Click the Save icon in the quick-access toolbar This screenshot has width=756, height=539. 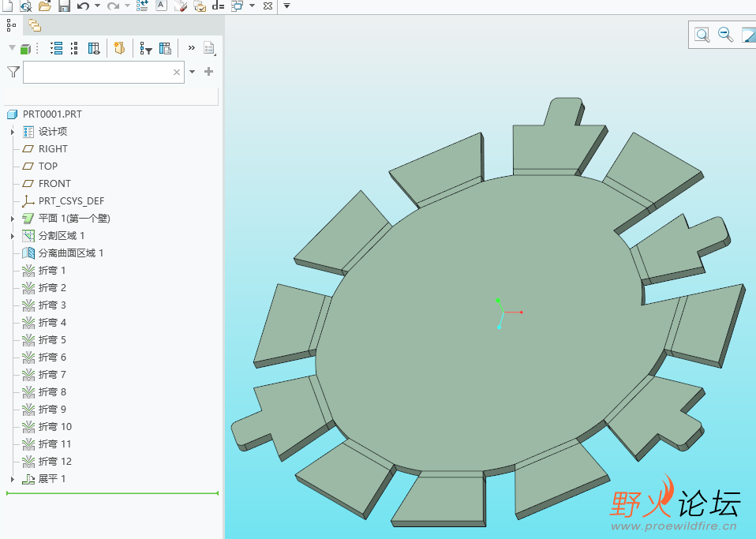tap(64, 6)
